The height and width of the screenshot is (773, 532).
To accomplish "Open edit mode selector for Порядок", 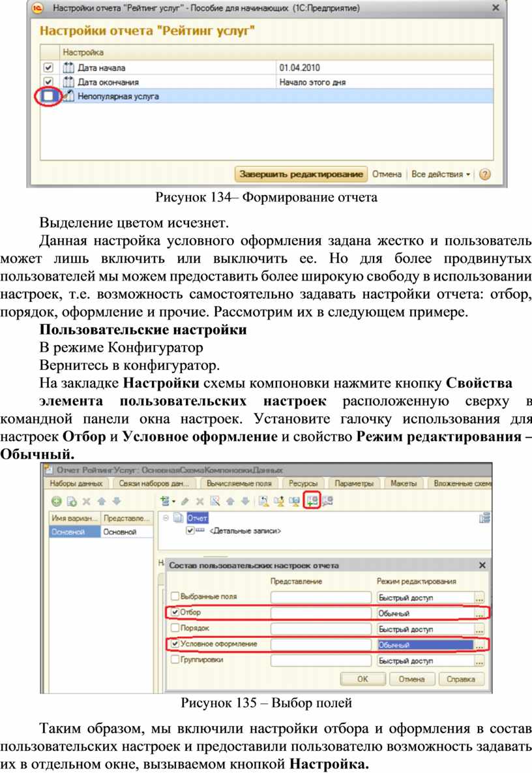I will click(479, 629).
